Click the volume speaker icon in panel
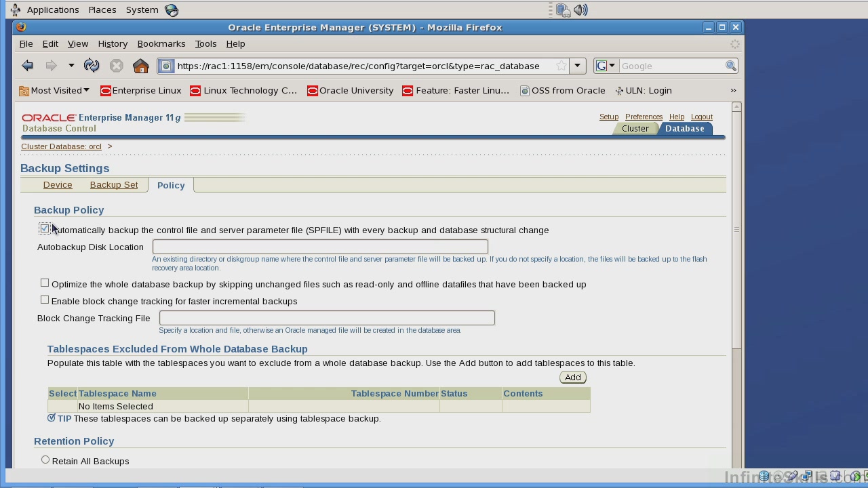868x488 pixels. pyautogui.click(x=580, y=9)
